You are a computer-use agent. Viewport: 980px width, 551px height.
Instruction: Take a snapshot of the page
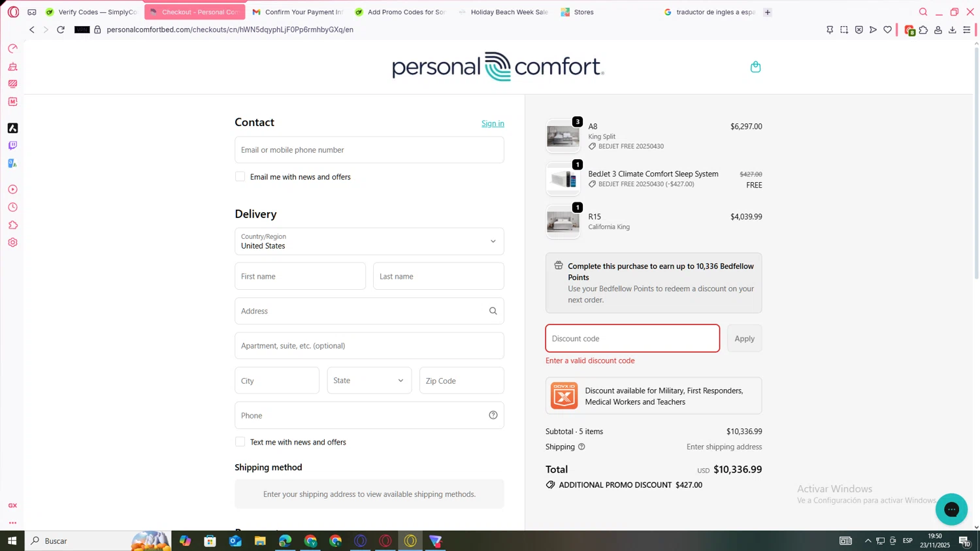[844, 29]
